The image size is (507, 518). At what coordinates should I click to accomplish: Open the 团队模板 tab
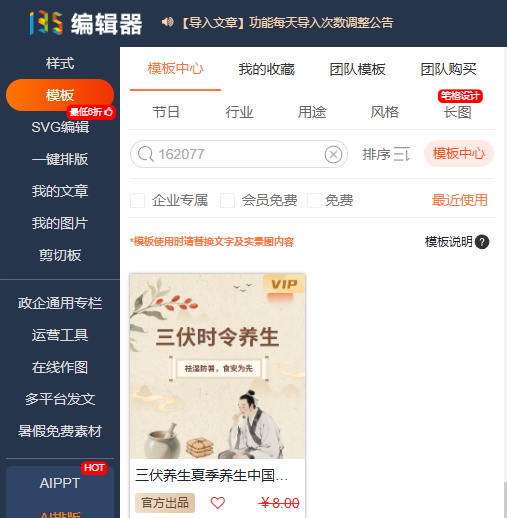[357, 69]
